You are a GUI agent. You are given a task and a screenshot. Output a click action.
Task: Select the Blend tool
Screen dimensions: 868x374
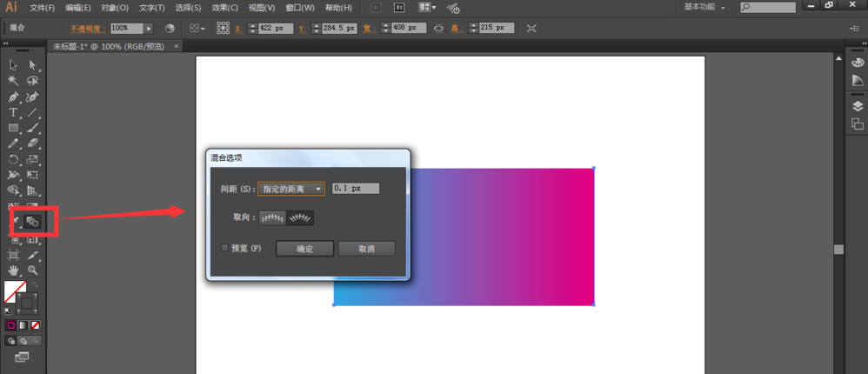click(x=32, y=222)
